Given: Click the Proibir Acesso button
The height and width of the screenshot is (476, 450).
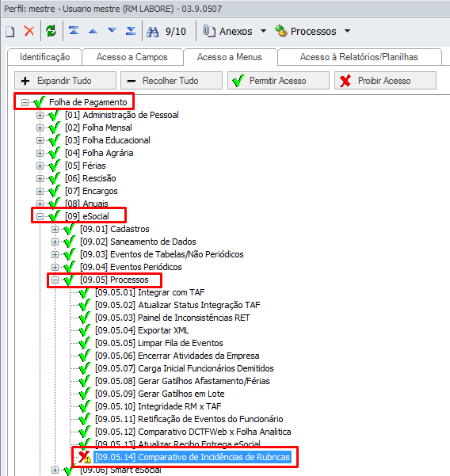Looking at the screenshot, I should 385,81.
